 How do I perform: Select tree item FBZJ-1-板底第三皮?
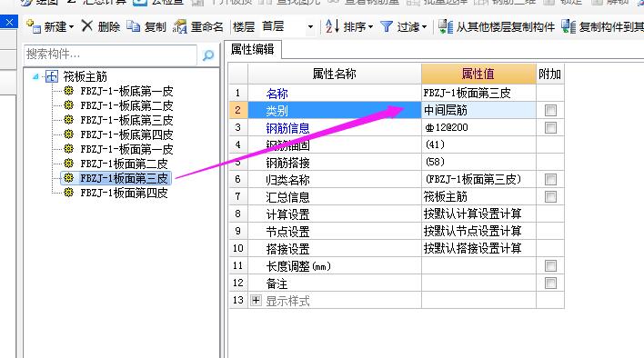click(x=126, y=120)
